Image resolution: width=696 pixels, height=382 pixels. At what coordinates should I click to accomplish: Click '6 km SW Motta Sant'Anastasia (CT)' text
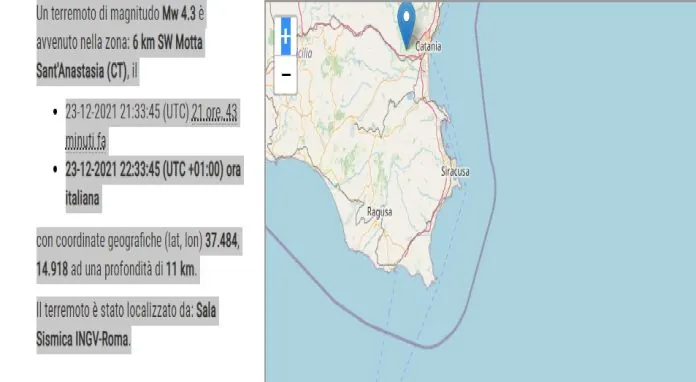pos(120,57)
